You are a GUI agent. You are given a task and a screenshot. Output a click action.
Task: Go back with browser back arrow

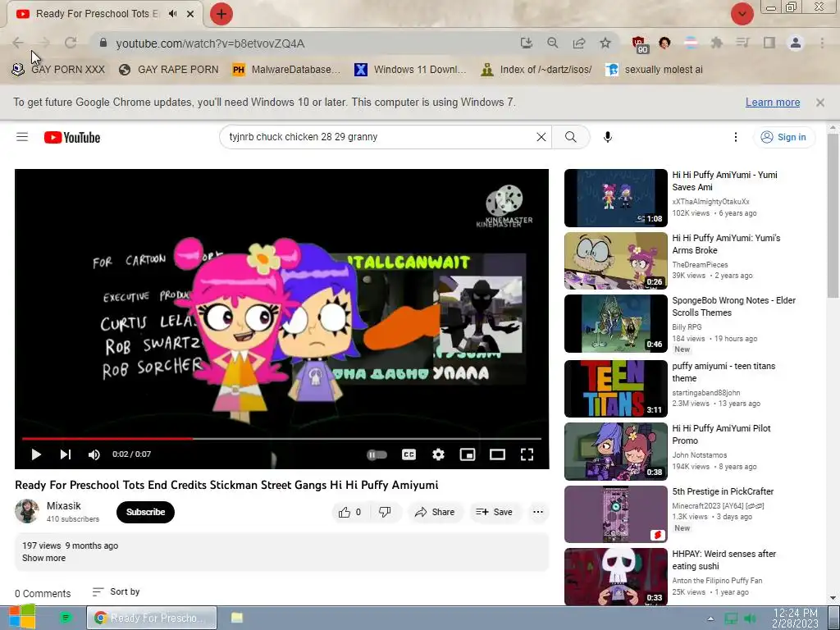tap(18, 43)
